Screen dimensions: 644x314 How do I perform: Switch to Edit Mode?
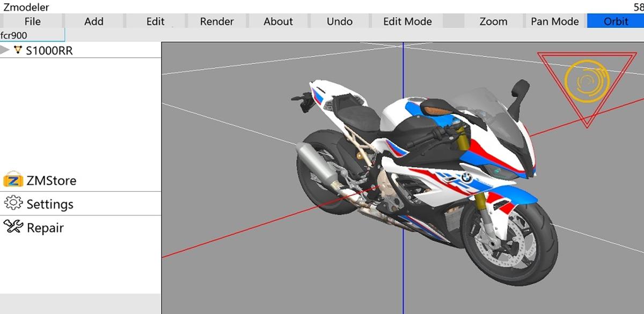(x=407, y=21)
